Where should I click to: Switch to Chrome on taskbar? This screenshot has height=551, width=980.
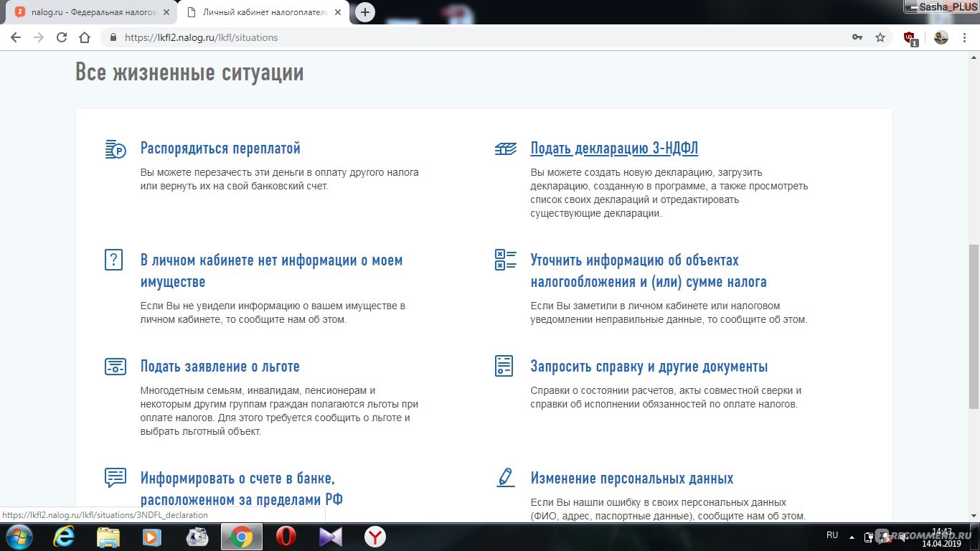coord(242,537)
